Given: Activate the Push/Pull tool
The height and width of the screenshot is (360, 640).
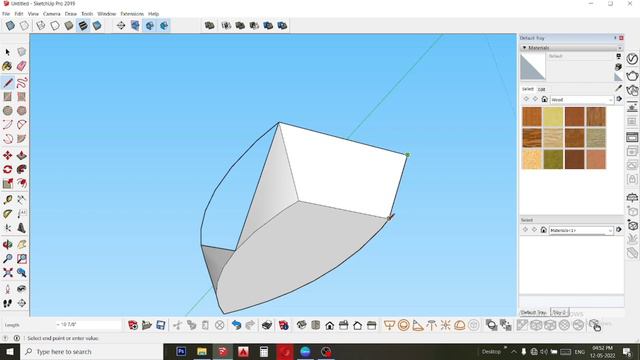Looking at the screenshot, I should pos(22,155).
